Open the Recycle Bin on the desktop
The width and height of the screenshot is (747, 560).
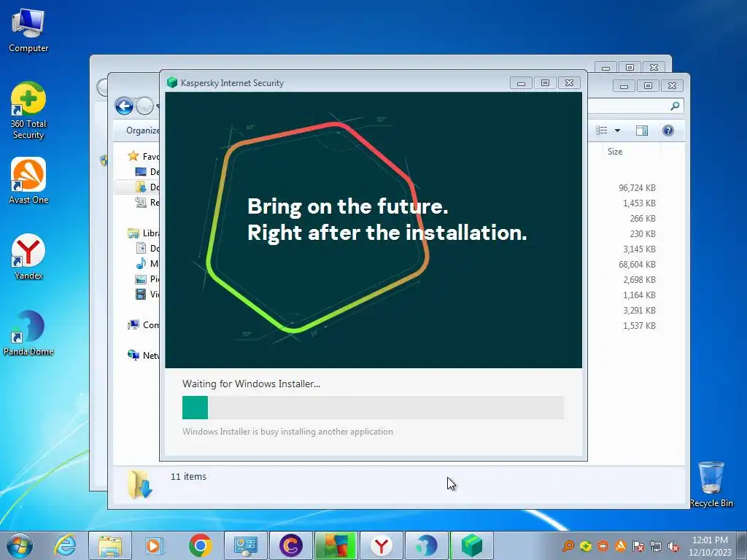[711, 484]
